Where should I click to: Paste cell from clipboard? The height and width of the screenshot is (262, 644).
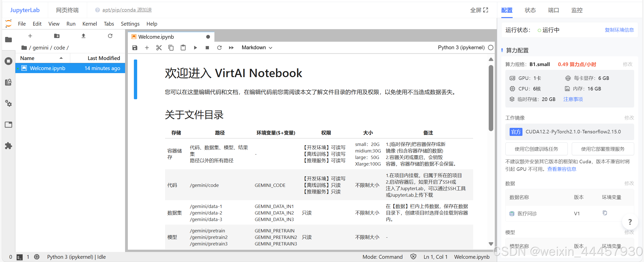(183, 48)
